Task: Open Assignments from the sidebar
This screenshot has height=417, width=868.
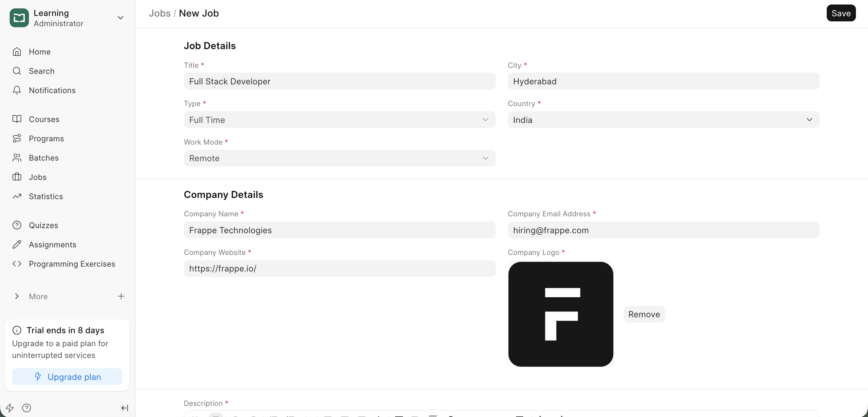Action: click(x=52, y=245)
